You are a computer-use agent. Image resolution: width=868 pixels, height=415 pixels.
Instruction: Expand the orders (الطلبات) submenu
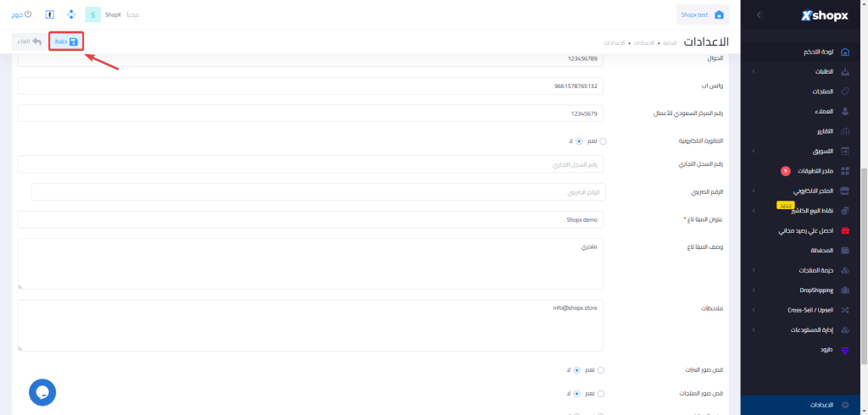[754, 72]
